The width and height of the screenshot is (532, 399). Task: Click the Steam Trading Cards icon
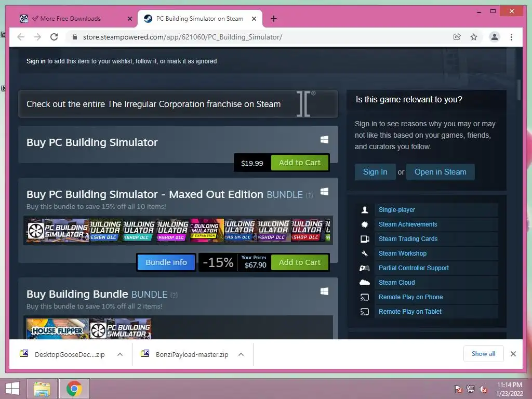(x=365, y=239)
